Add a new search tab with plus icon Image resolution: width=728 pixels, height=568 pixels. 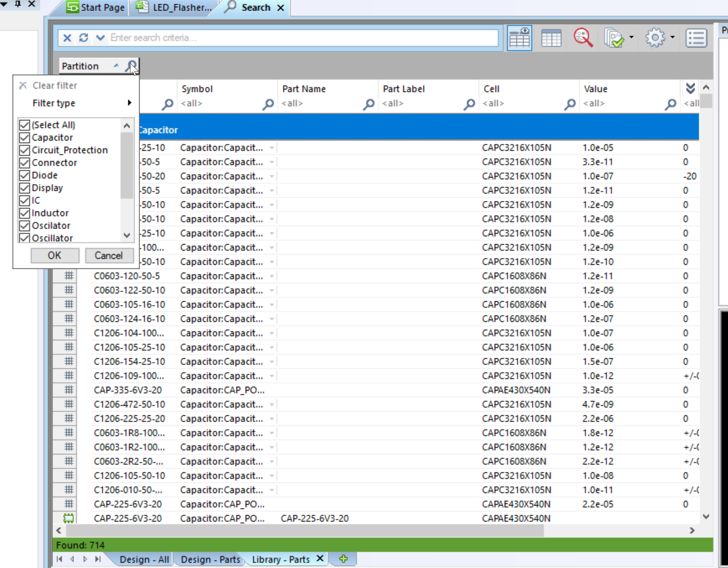[x=344, y=559]
